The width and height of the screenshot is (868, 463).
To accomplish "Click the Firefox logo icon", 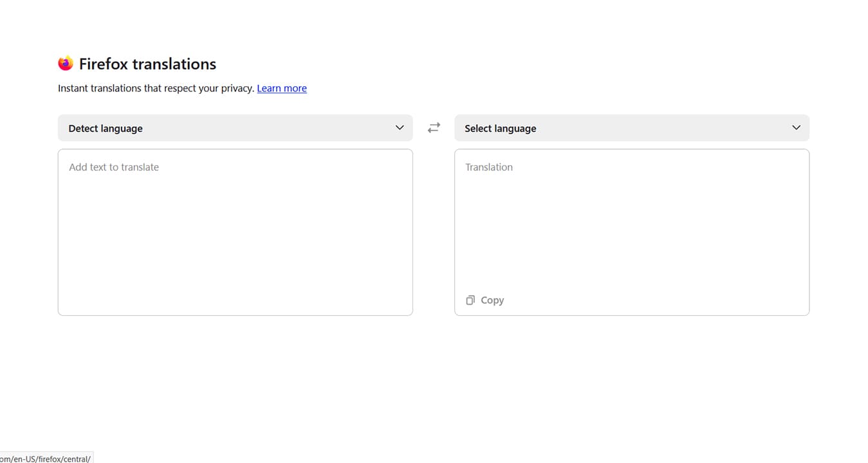I will click(x=66, y=63).
